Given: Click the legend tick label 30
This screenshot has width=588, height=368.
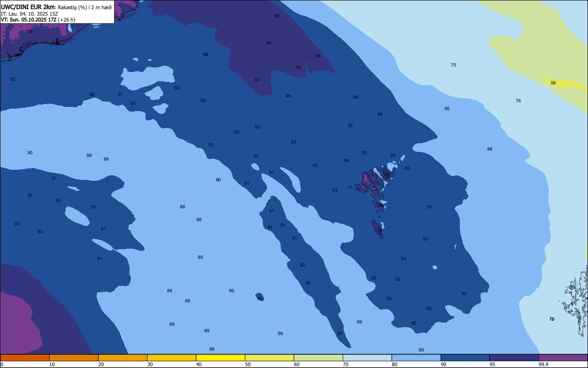Looking at the screenshot, I should click(x=150, y=364).
